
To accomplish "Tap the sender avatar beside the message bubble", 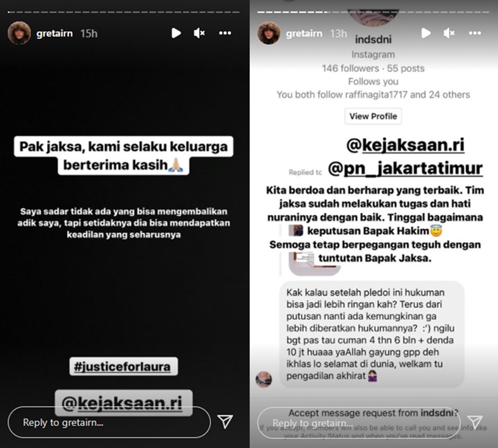I will [264, 380].
